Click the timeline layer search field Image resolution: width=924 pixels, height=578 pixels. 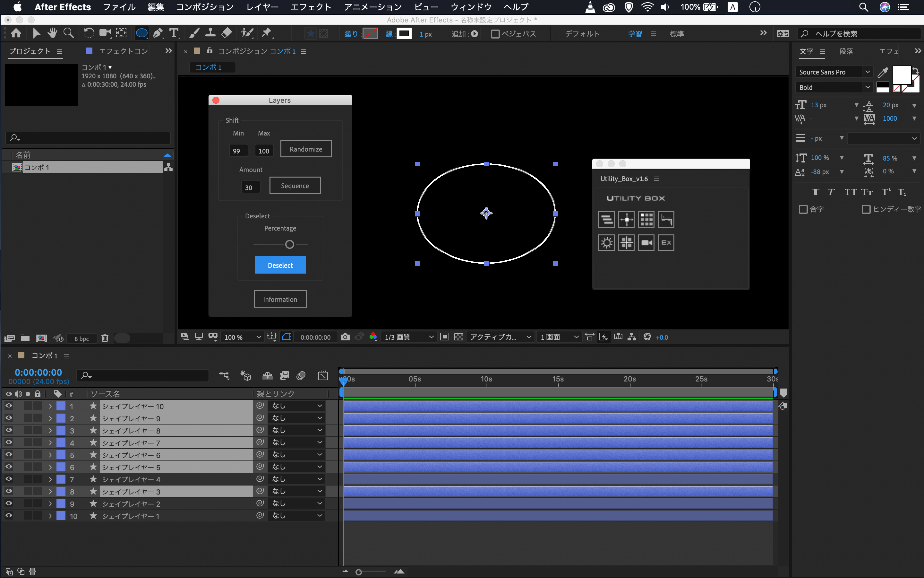tap(143, 375)
